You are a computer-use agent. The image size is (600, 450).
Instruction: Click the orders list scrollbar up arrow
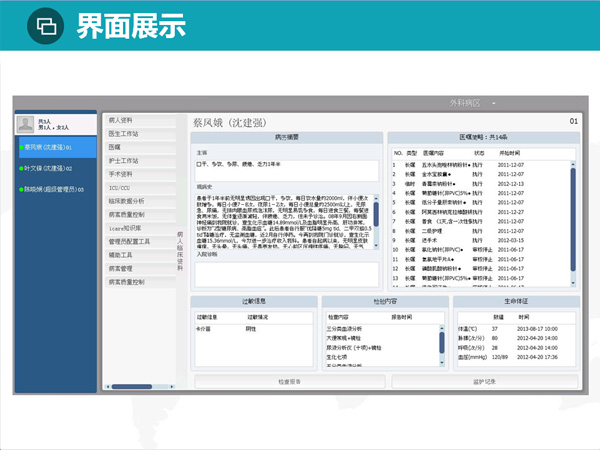point(573,164)
